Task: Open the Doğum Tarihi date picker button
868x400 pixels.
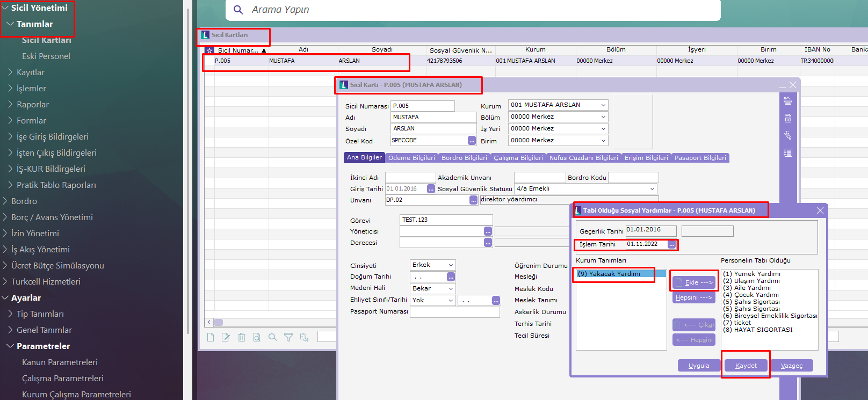Action: coord(451,277)
